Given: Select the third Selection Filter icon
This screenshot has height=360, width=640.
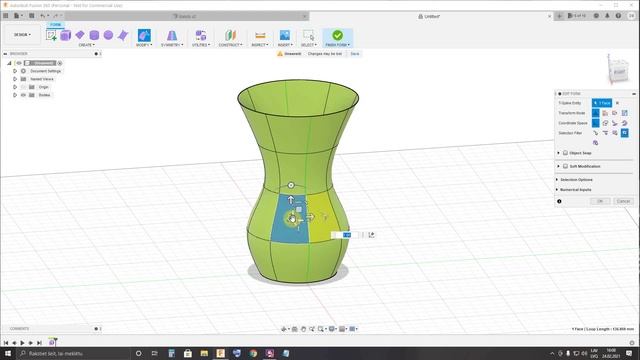Looking at the screenshot, I should coord(615,133).
